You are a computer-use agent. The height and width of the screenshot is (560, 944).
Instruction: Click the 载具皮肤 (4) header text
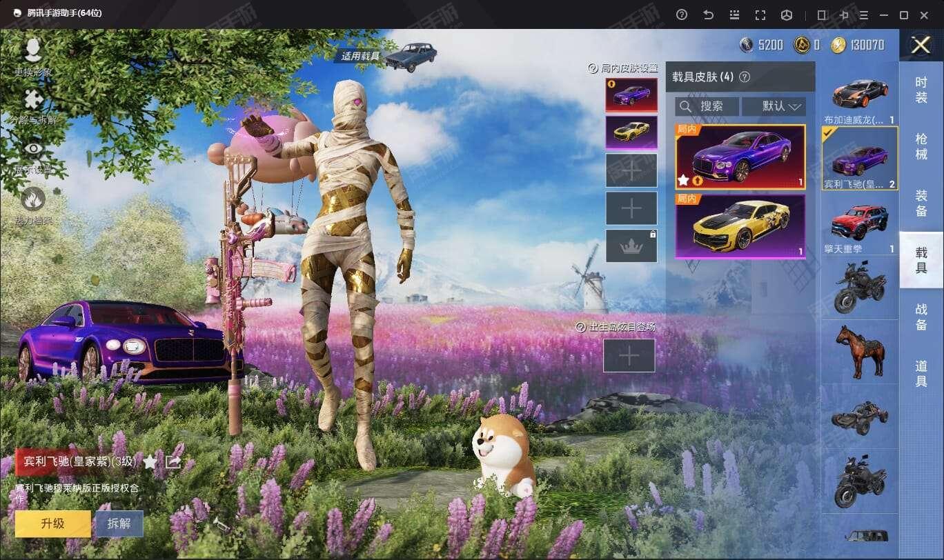(703, 77)
